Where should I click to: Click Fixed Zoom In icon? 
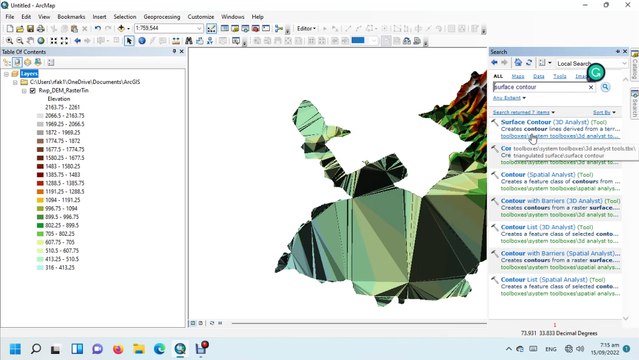pyautogui.click(x=54, y=41)
